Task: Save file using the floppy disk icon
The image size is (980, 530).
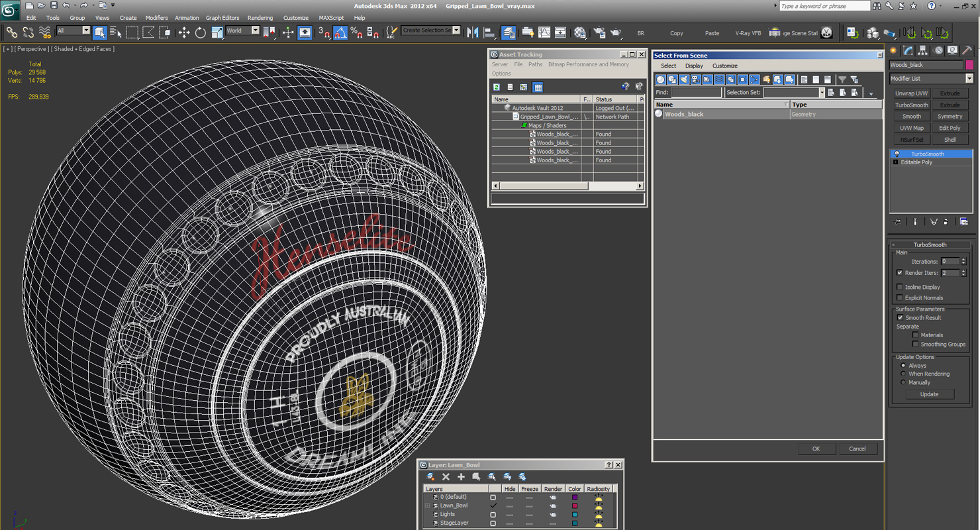Action: [54, 5]
